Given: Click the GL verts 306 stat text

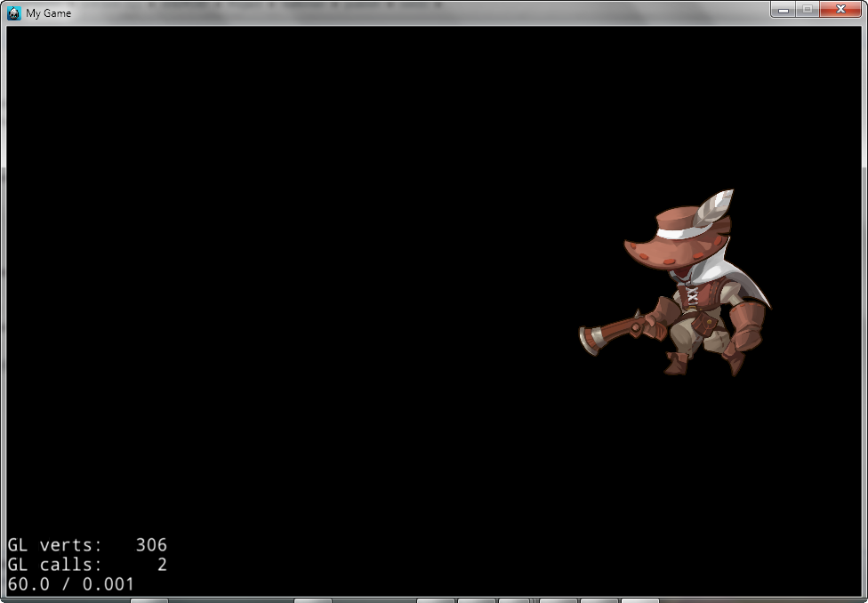Looking at the screenshot, I should 87,545.
